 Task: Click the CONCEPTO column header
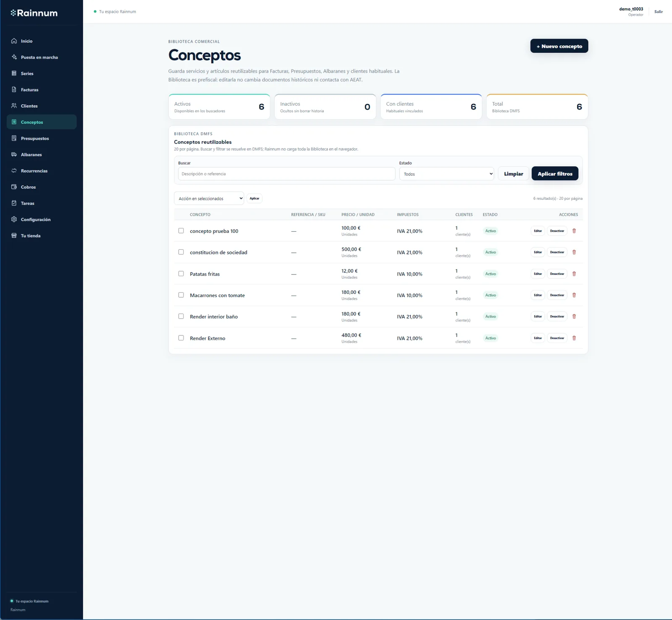click(200, 215)
